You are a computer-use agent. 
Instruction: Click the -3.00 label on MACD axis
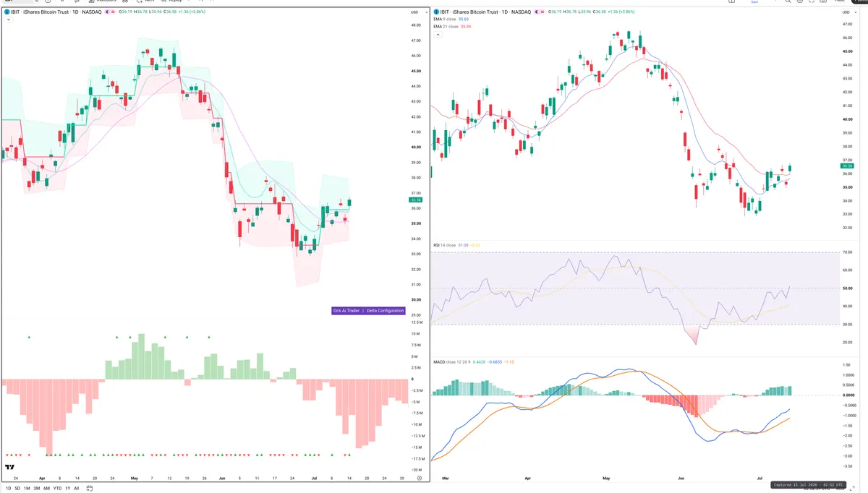click(848, 456)
